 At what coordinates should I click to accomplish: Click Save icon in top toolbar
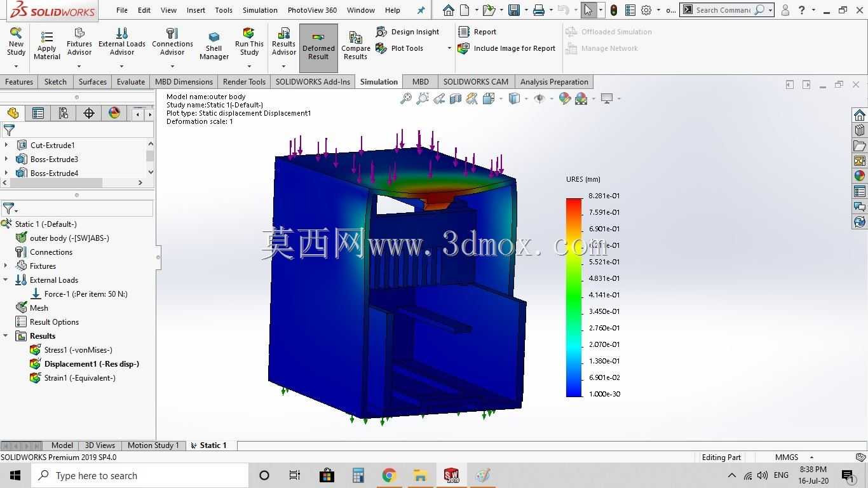click(514, 10)
